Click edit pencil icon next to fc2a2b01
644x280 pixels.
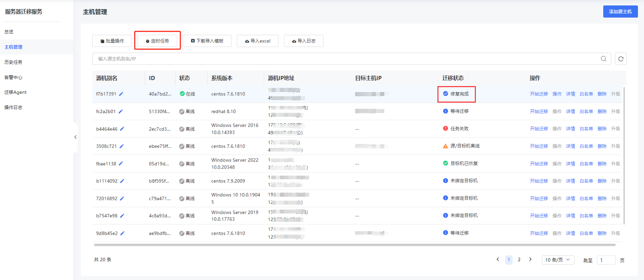tap(120, 111)
